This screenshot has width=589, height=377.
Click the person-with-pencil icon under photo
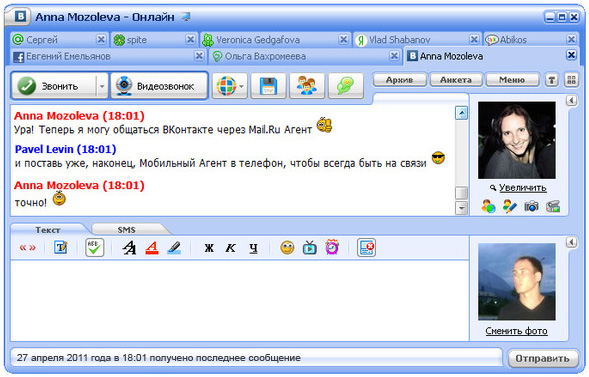pos(510,206)
